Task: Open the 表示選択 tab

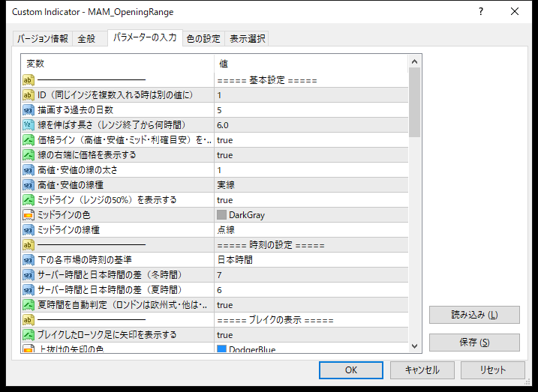Action: click(x=247, y=39)
